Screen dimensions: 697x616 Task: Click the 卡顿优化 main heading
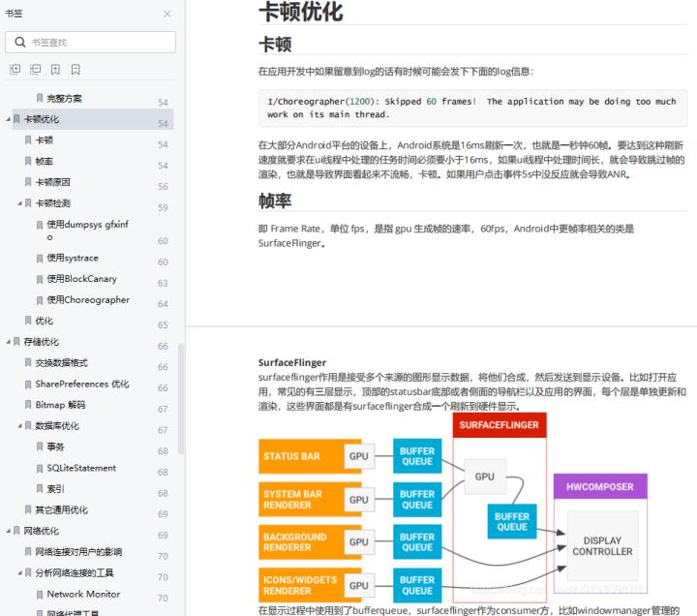(x=301, y=12)
